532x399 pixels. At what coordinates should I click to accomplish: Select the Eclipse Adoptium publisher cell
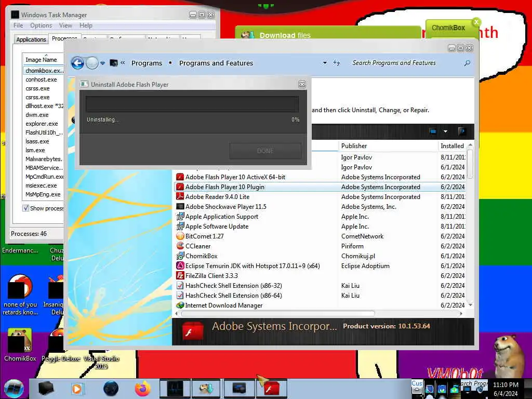(365, 265)
